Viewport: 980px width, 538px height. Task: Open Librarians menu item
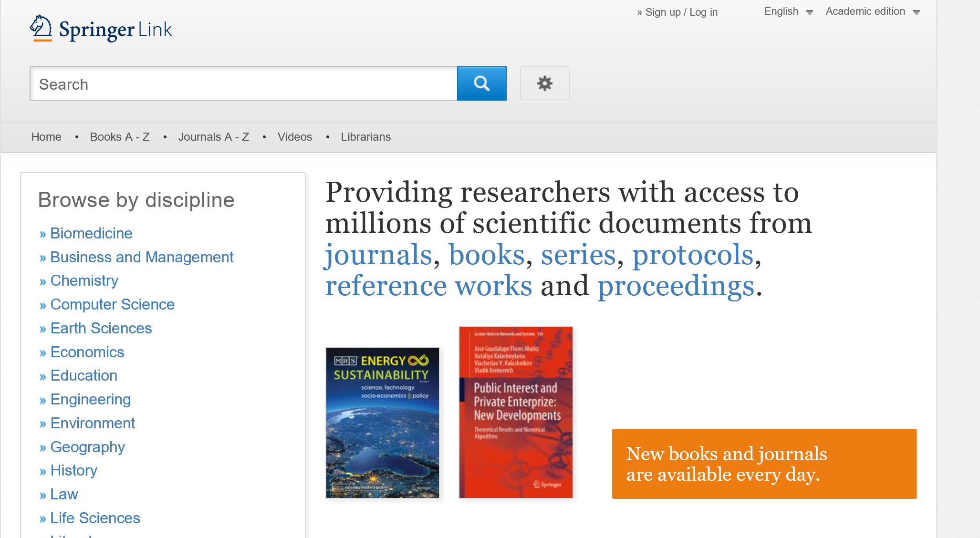click(366, 137)
